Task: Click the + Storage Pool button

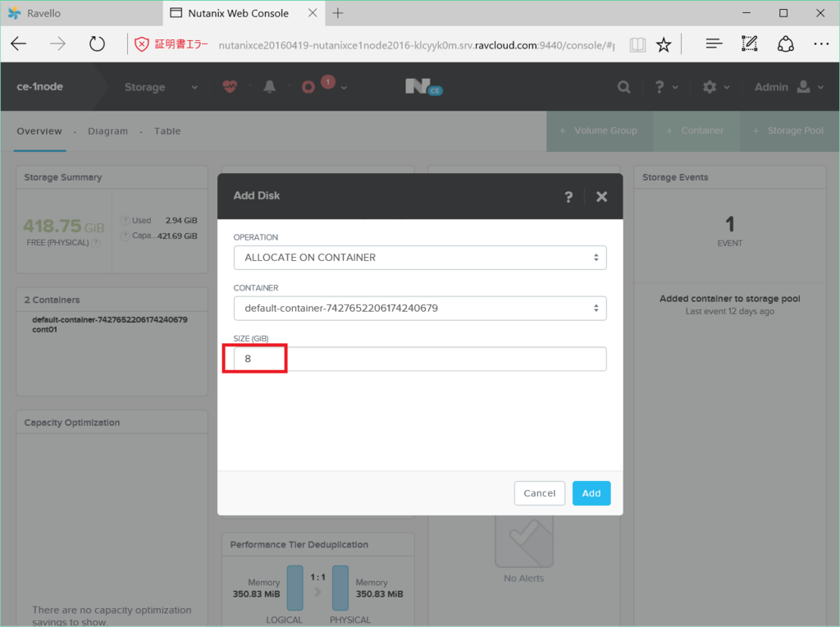Action: [x=789, y=130]
